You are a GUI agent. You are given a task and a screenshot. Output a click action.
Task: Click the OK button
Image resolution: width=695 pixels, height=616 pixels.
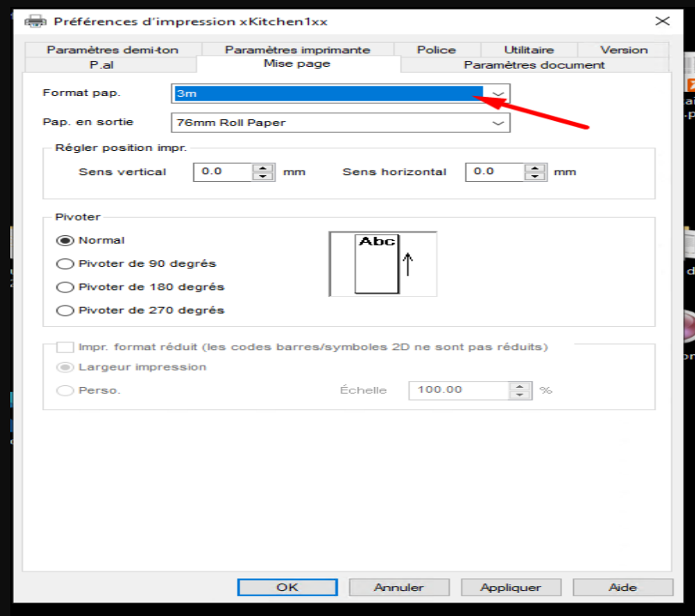(287, 587)
